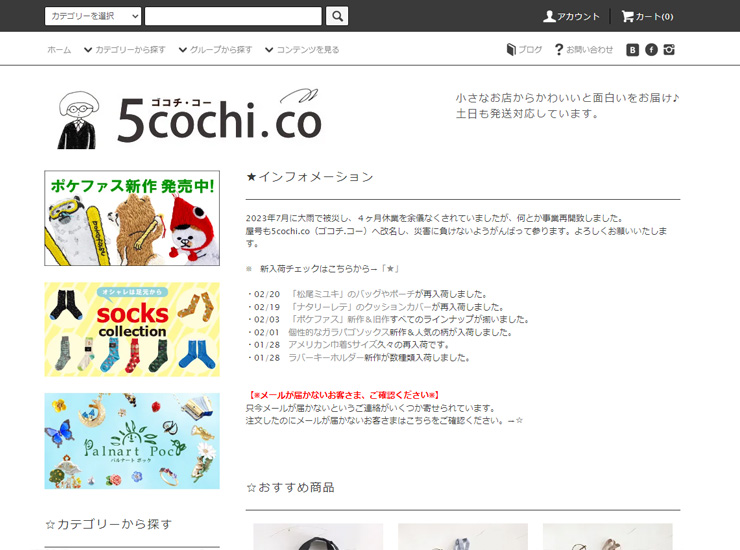740x550 pixels.
Task: Open the Instagram social icon
Action: [x=670, y=50]
